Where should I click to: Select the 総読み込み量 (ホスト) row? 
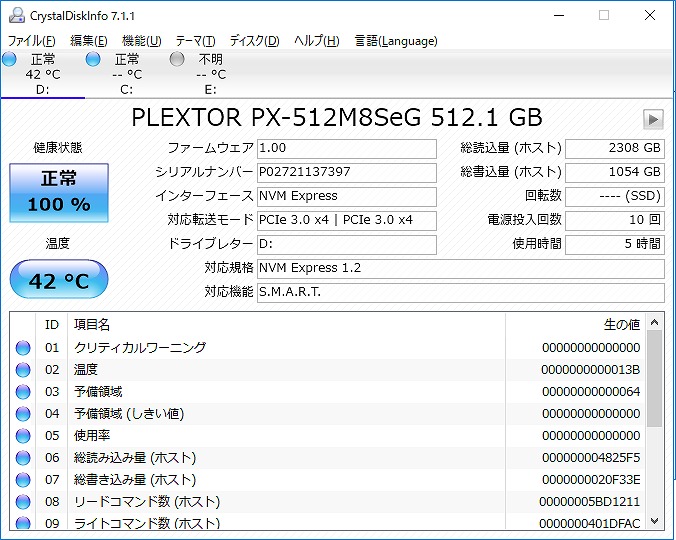328,458
